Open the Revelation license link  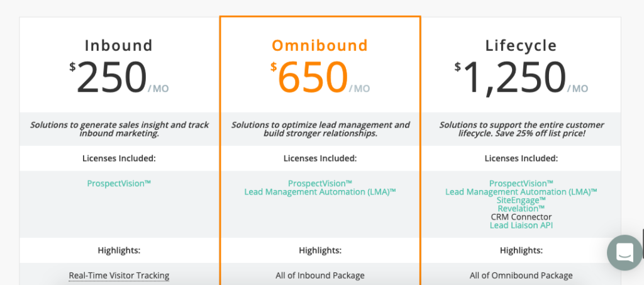(x=521, y=209)
